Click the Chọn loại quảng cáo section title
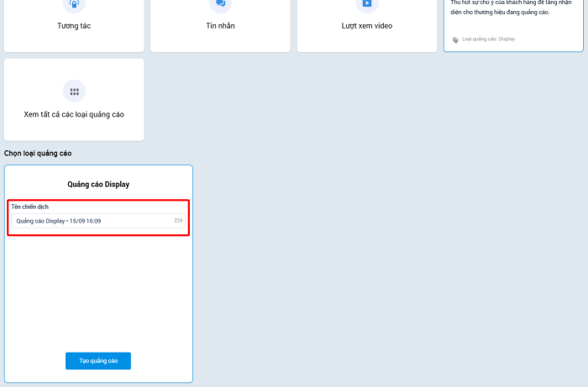 click(38, 154)
